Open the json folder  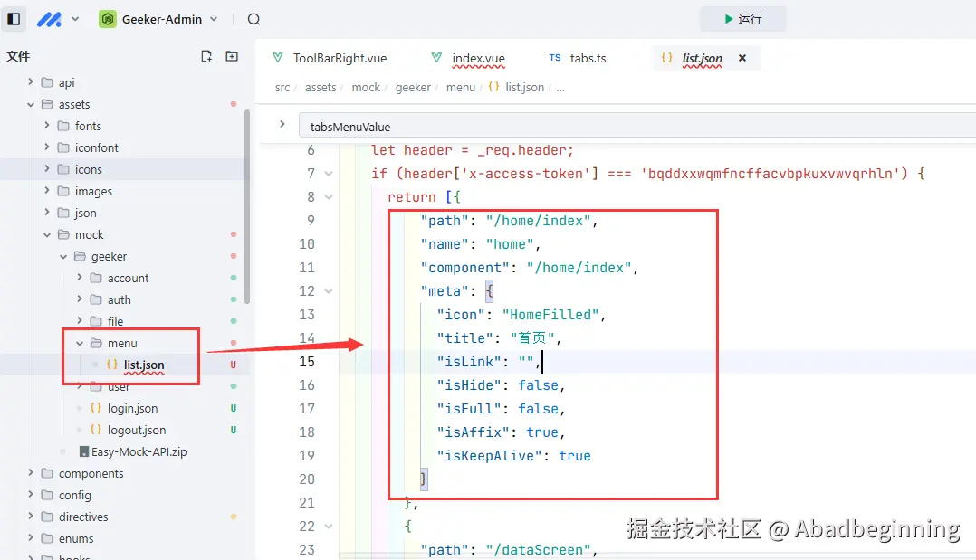pyautogui.click(x=85, y=213)
